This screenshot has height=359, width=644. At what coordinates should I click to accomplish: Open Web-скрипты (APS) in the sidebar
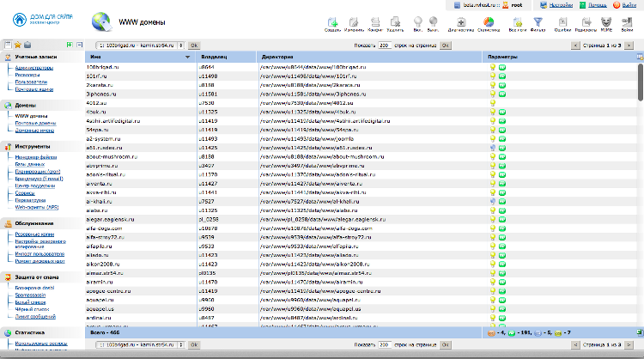coord(37,208)
